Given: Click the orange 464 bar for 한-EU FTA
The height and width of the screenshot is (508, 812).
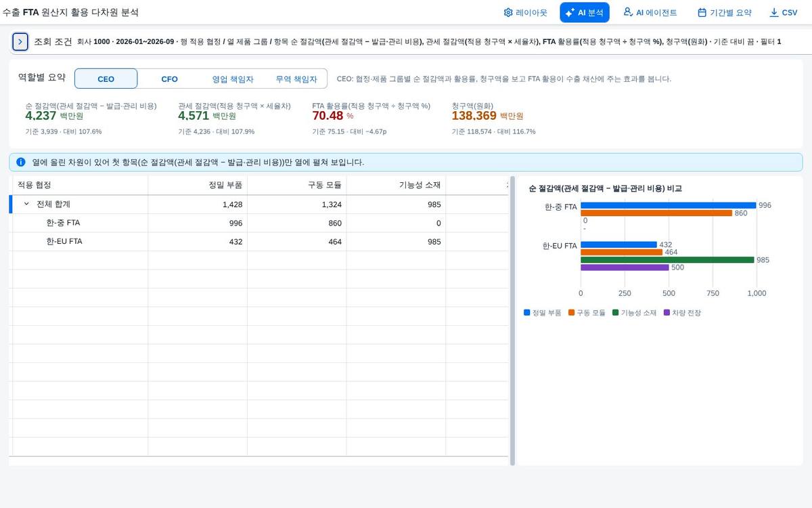Looking at the screenshot, I should coord(622,252).
